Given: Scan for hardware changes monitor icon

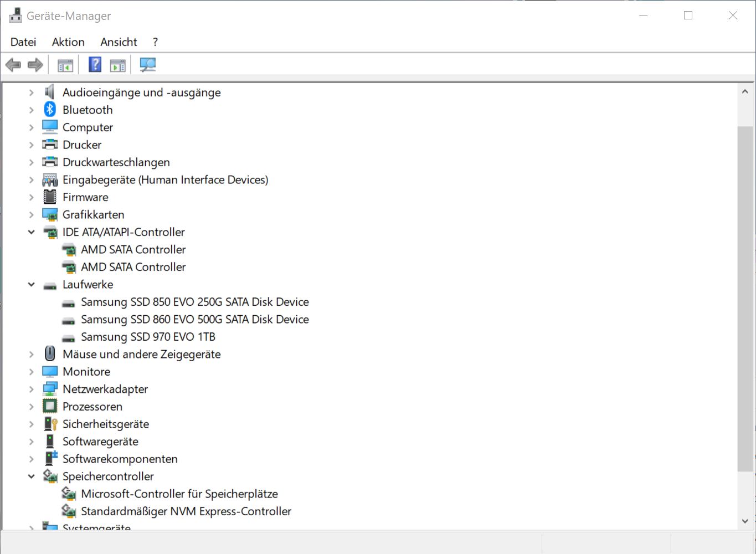Looking at the screenshot, I should click(147, 65).
